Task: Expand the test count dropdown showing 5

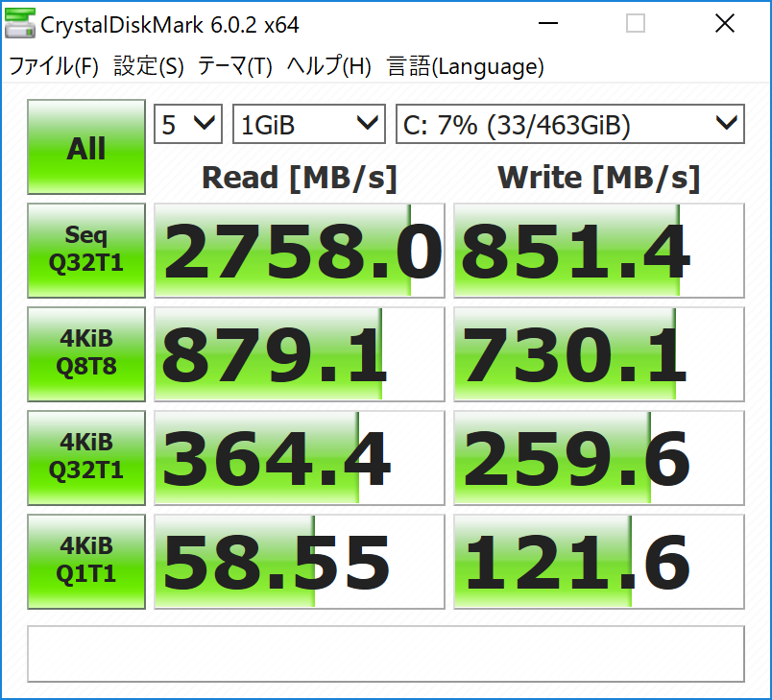Action: [x=188, y=124]
